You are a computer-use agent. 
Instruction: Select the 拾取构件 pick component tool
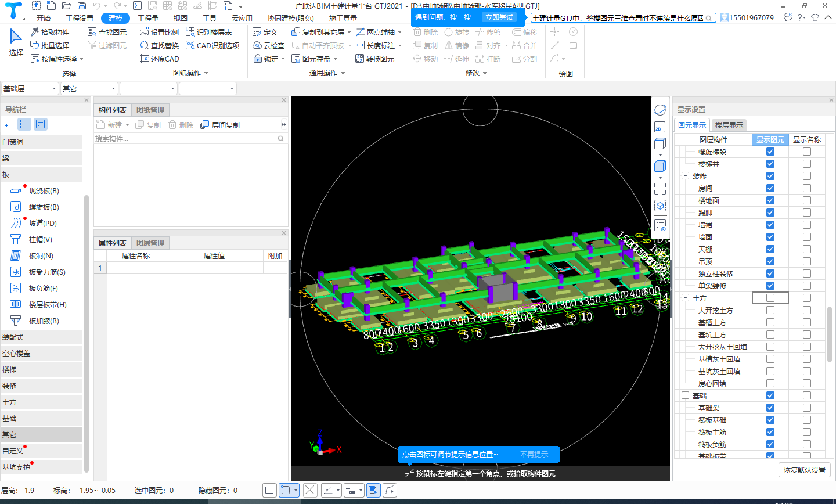point(50,32)
